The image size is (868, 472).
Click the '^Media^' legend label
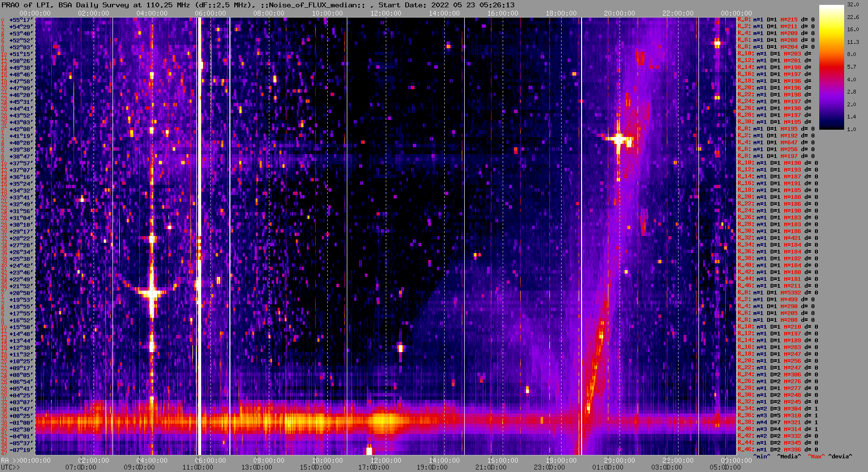pyautogui.click(x=789, y=456)
